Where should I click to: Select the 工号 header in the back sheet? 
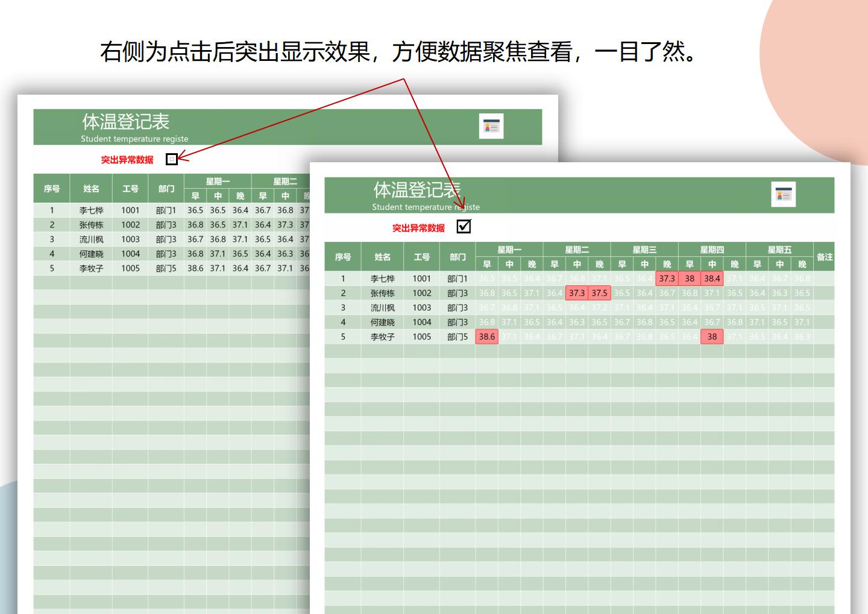tap(130, 189)
